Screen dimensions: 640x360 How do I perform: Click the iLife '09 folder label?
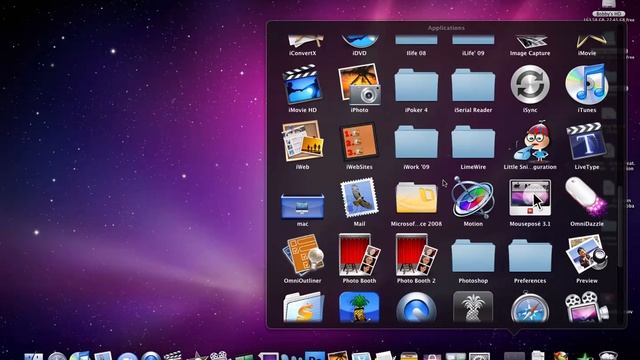pyautogui.click(x=473, y=53)
